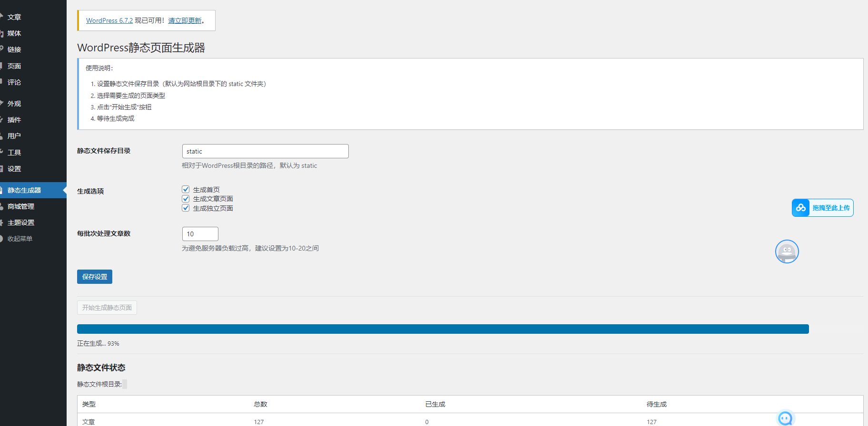Click the 保存设置 button

95,277
